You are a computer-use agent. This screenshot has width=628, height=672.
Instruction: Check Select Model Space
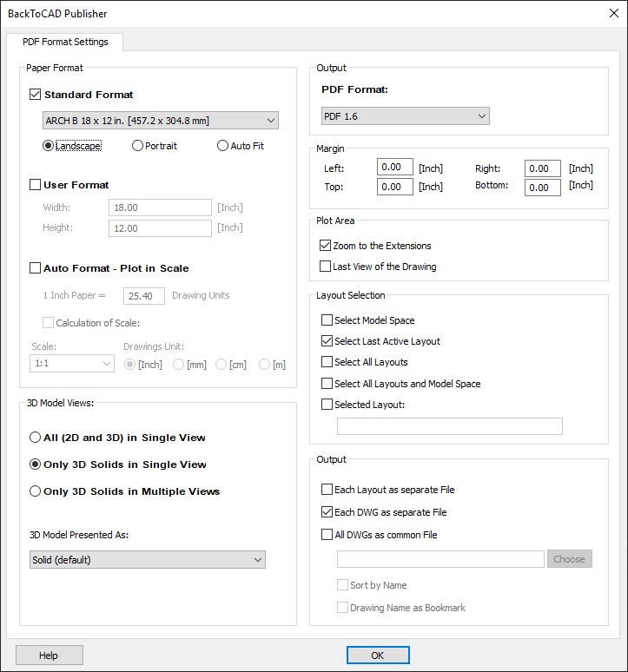pos(327,320)
